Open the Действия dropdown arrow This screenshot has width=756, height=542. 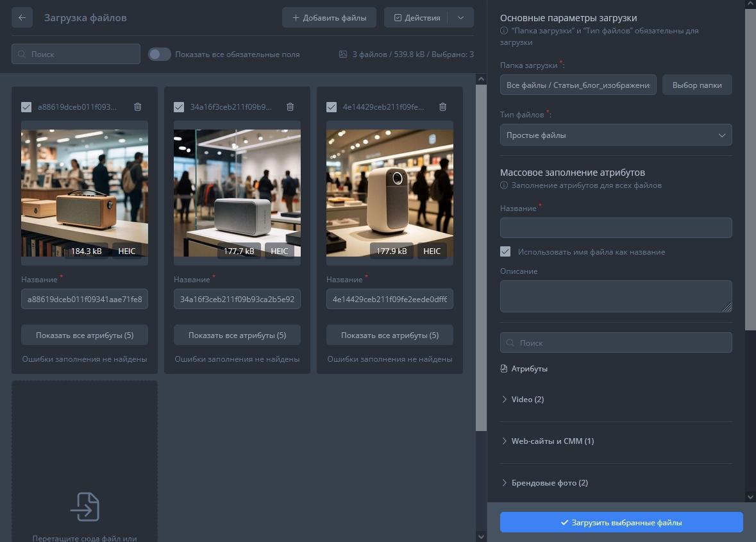[x=460, y=18]
